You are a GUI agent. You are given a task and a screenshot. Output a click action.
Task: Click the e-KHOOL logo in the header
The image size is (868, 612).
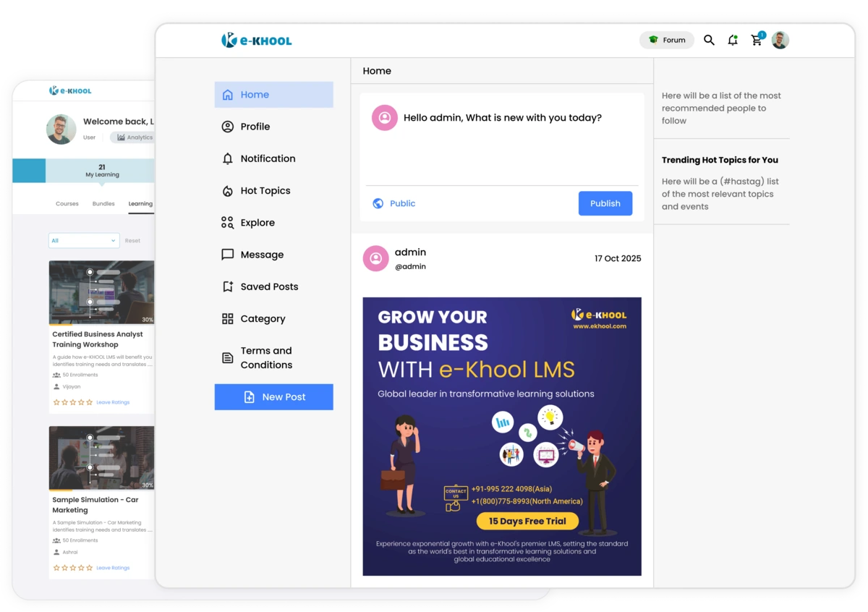(x=256, y=40)
